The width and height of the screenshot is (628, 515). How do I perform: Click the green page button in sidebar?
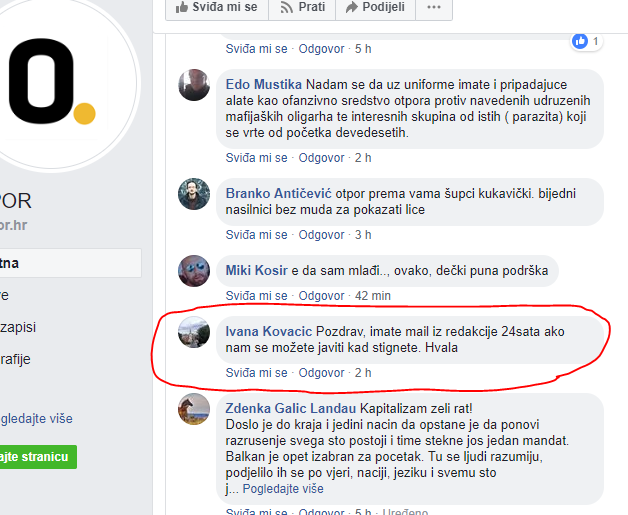tap(38, 457)
